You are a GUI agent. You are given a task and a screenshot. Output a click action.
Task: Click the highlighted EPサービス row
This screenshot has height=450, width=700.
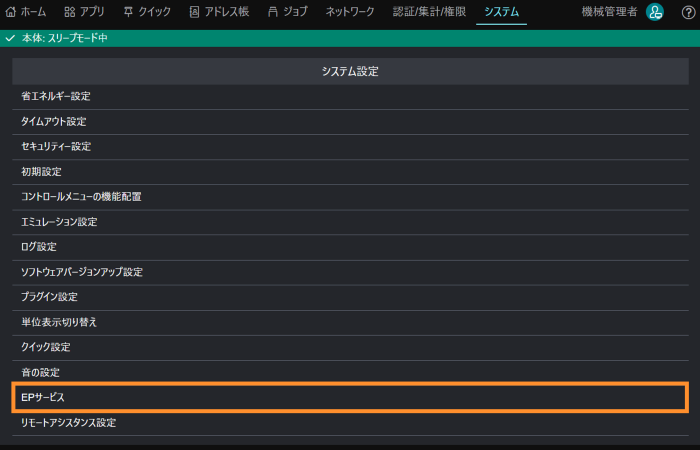point(350,397)
